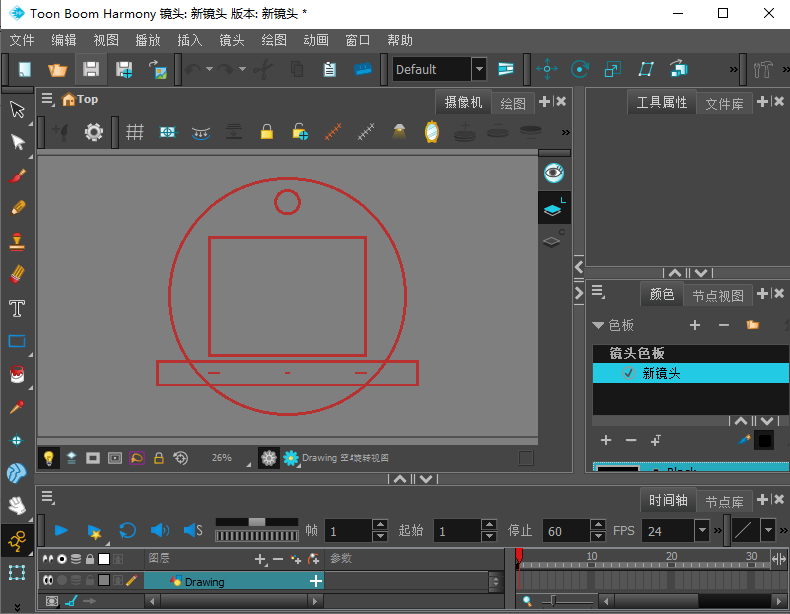The height and width of the screenshot is (614, 790).
Task: Click the New scene icon
Action: click(25, 69)
